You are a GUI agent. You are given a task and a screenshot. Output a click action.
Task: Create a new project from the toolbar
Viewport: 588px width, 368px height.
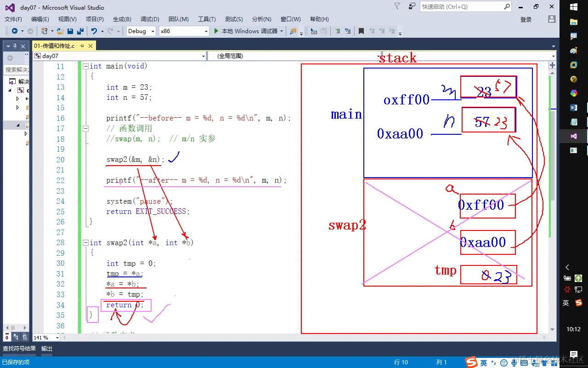[44, 31]
